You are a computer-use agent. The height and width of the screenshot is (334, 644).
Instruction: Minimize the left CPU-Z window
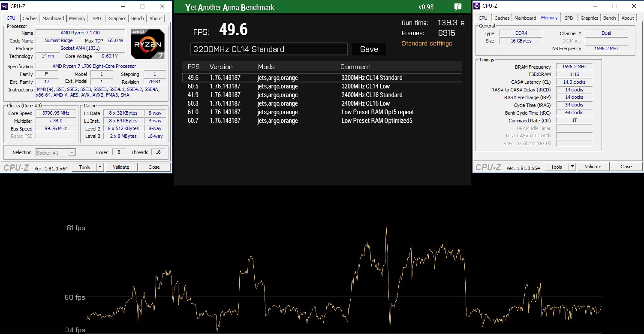click(x=123, y=6)
